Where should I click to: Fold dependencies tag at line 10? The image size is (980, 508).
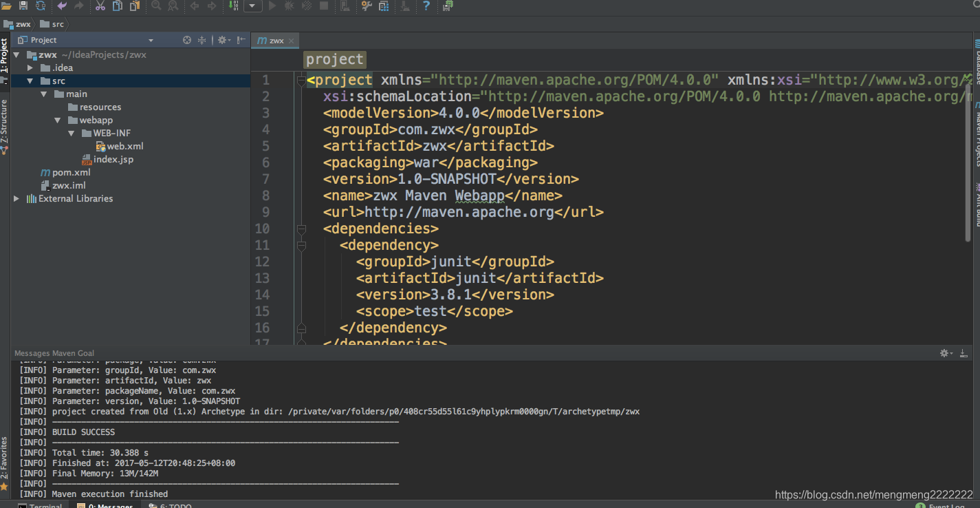301,229
